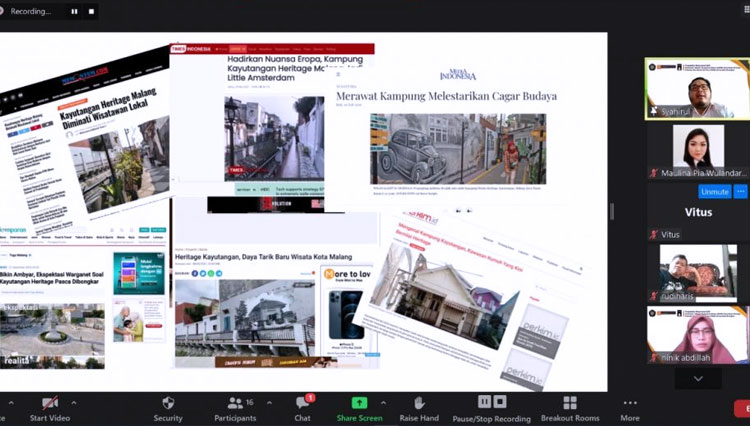Click headline 'Merawat Kampung Melestarikan Cagar Budaya'
Image resolution: width=750 pixels, height=426 pixels.
446,96
